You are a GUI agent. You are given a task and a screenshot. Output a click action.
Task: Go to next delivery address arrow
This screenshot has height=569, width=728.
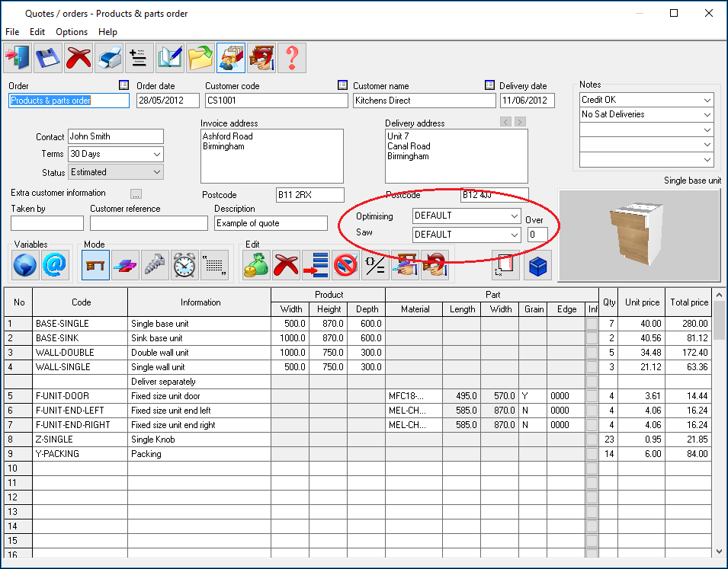click(x=520, y=122)
